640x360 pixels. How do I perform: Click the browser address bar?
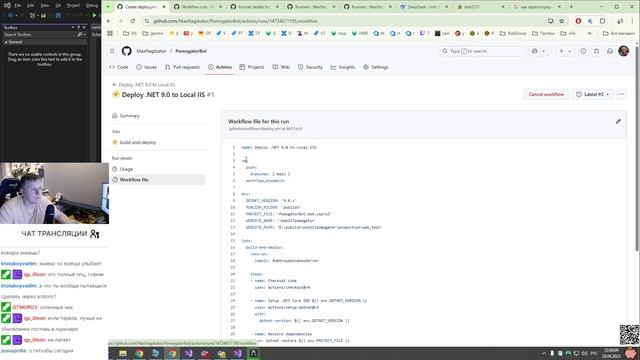347,21
